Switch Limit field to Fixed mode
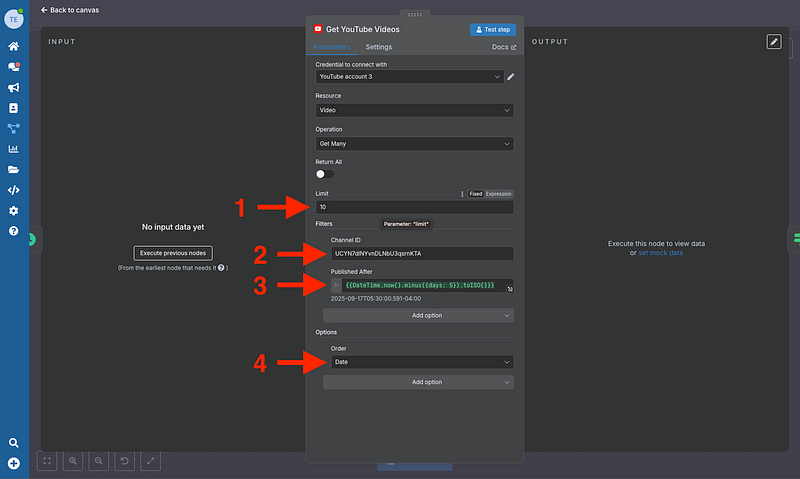This screenshot has height=479, width=800. 476,194
